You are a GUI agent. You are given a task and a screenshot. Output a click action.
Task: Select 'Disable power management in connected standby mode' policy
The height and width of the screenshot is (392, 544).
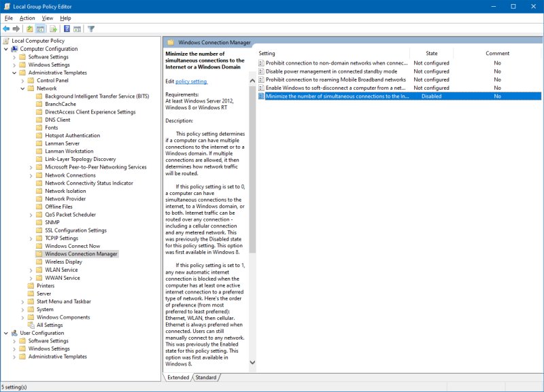tap(331, 71)
